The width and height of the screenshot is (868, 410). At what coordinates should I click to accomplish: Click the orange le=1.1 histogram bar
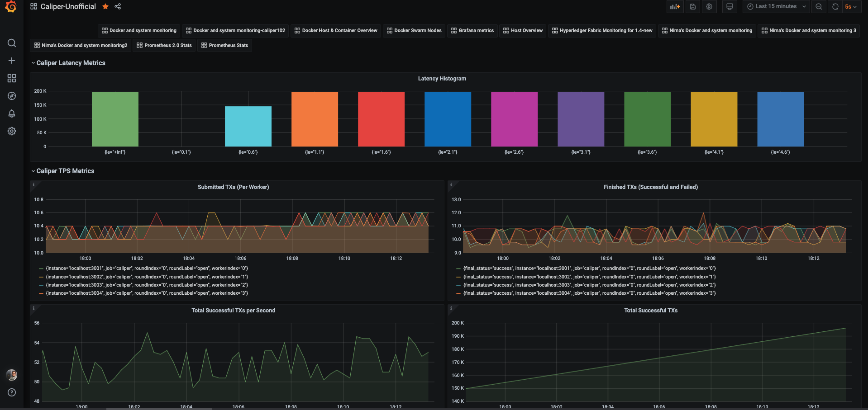315,119
